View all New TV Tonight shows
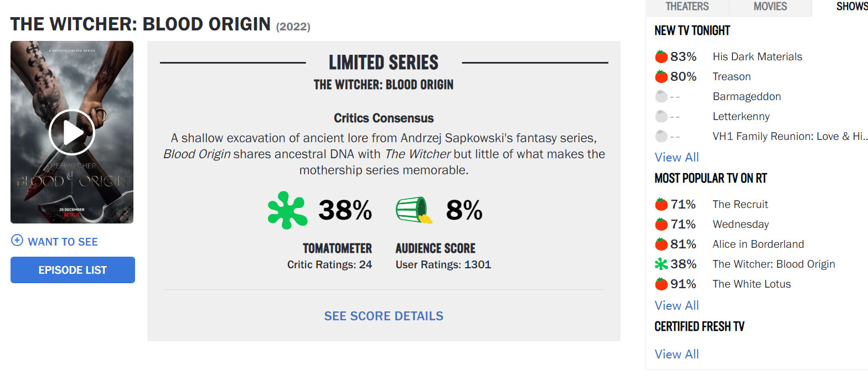 pos(676,157)
